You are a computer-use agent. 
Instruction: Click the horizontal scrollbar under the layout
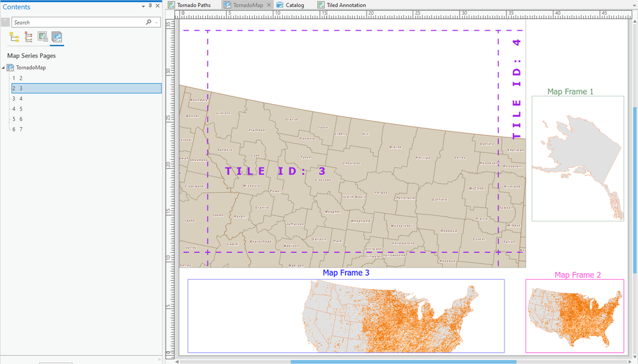402,361
